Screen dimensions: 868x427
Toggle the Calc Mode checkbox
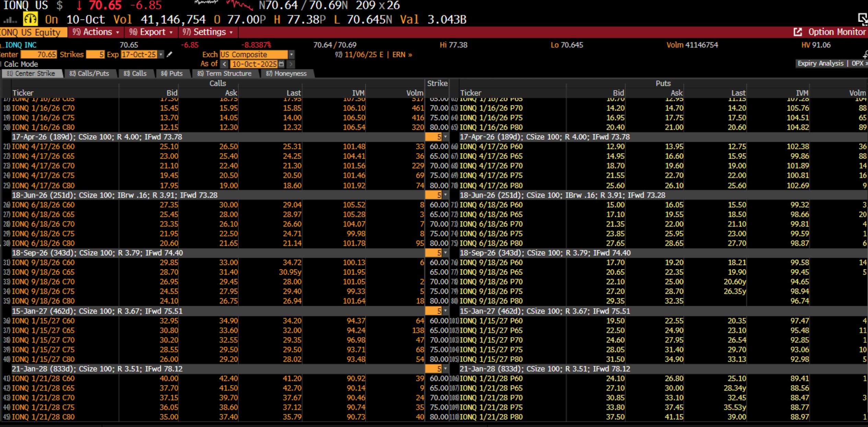point(1,64)
